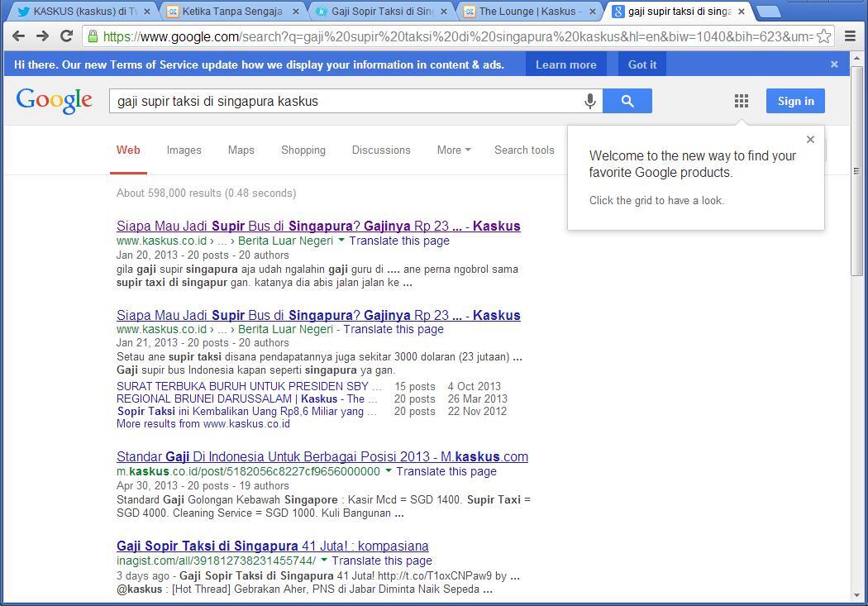Select the Shopping search tab

coord(303,150)
